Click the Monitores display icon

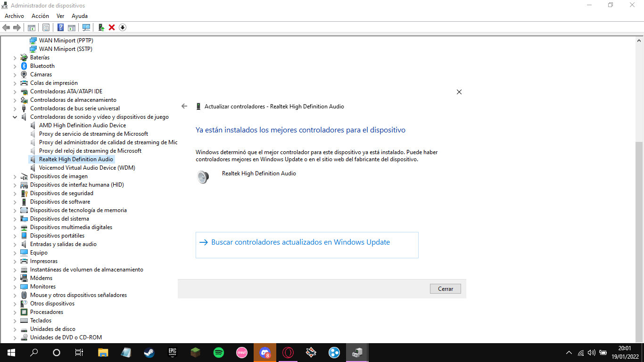click(x=24, y=287)
